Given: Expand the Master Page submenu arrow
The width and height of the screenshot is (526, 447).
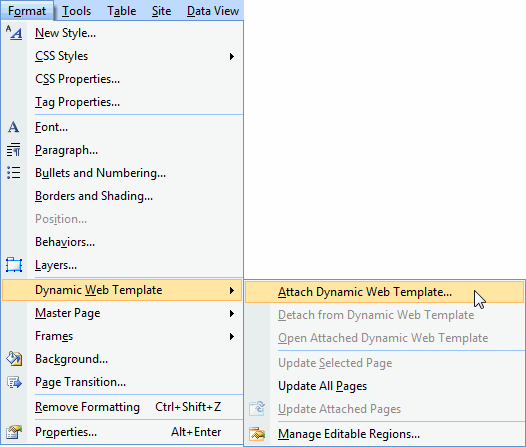Looking at the screenshot, I should tap(231, 314).
